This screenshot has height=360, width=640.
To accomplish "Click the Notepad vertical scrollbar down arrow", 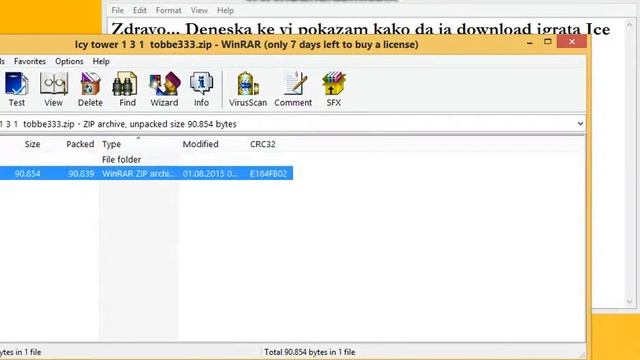I will (x=629, y=302).
